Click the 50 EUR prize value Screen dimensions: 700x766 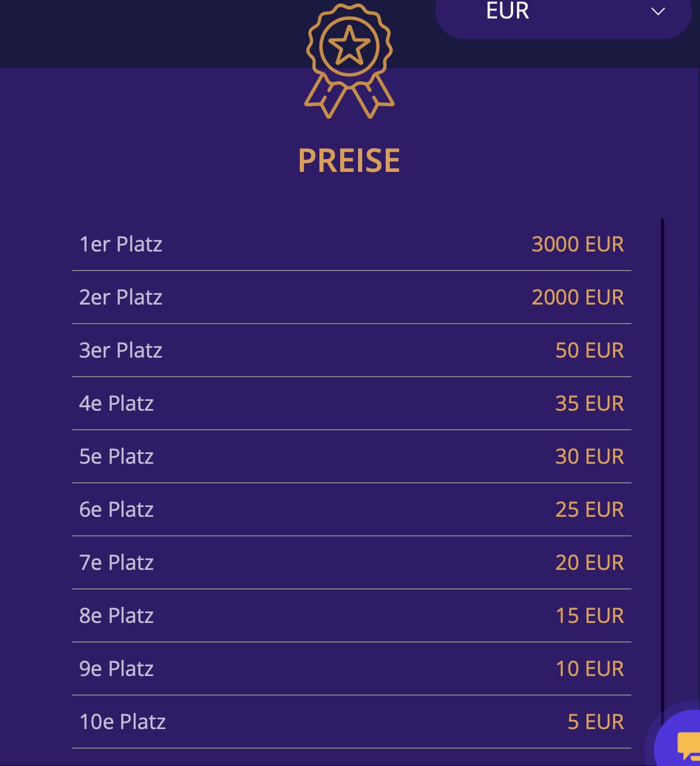pyautogui.click(x=589, y=350)
